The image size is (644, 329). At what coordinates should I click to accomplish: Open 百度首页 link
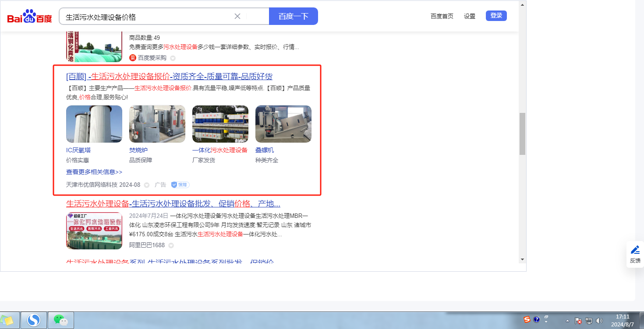[442, 16]
